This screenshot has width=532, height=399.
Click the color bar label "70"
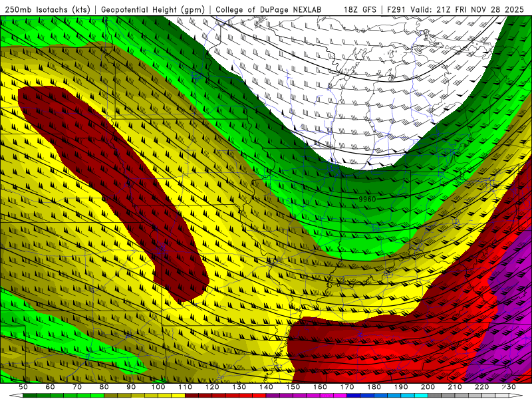coord(77,387)
